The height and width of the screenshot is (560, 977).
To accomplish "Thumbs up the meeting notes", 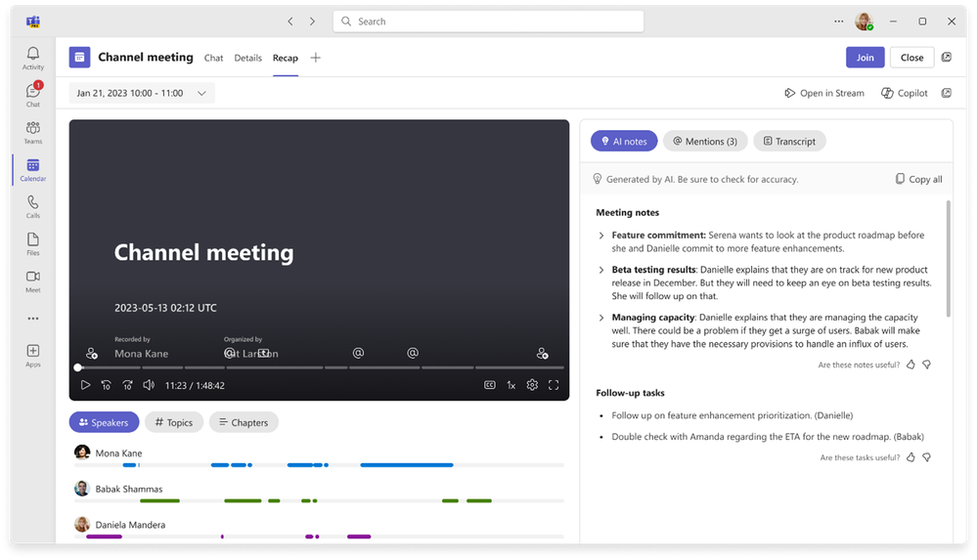I will point(910,365).
